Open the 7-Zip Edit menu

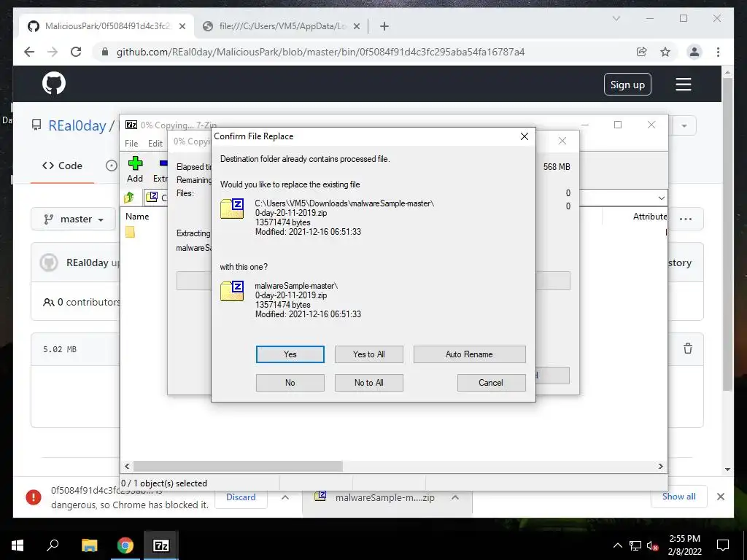tap(155, 144)
